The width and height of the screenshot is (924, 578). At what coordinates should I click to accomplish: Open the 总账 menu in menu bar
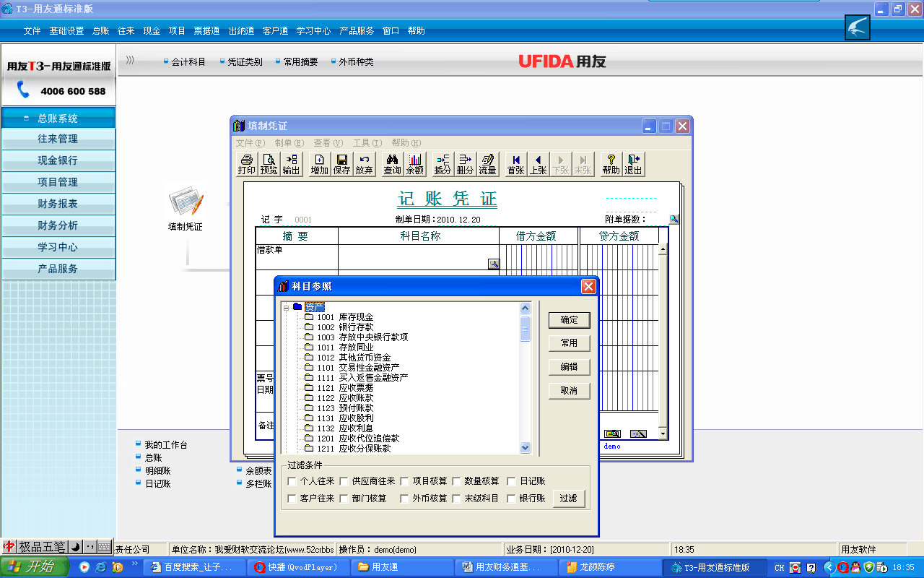pyautogui.click(x=100, y=31)
